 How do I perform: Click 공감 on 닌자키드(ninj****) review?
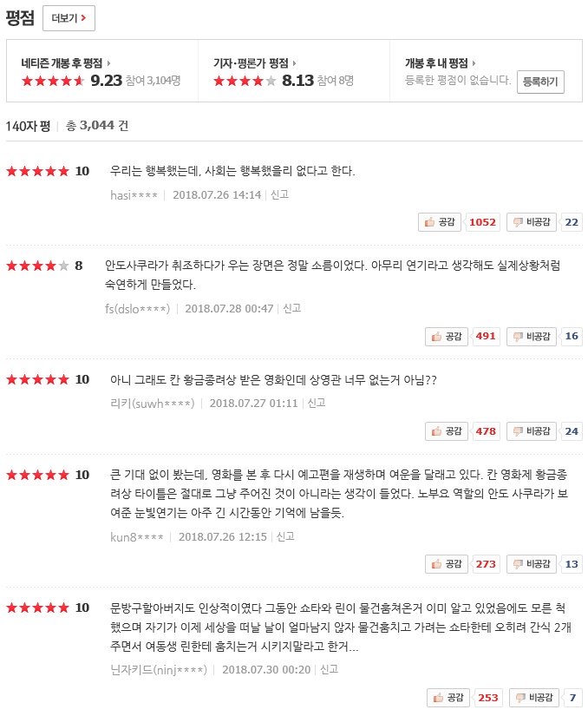(x=448, y=697)
